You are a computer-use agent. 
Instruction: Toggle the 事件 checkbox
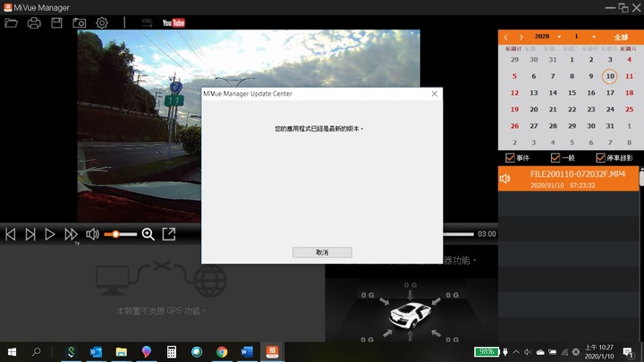pos(510,158)
